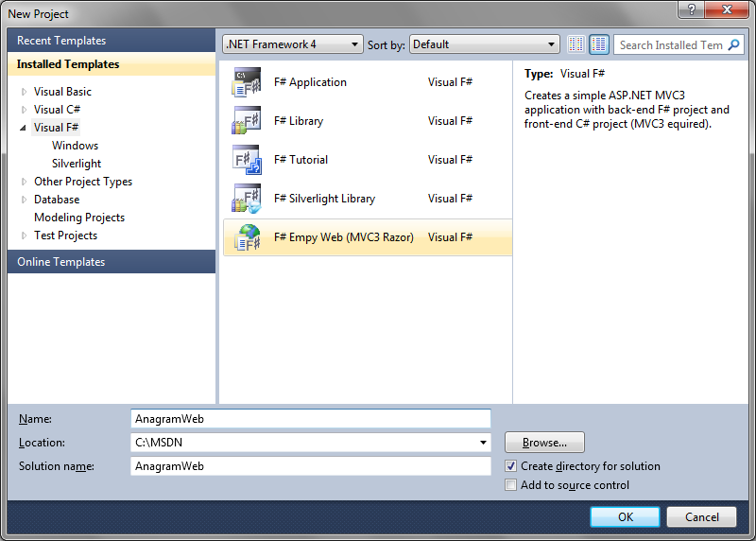Click Visual F# type in F# Library row
756x541 pixels.
click(x=450, y=121)
